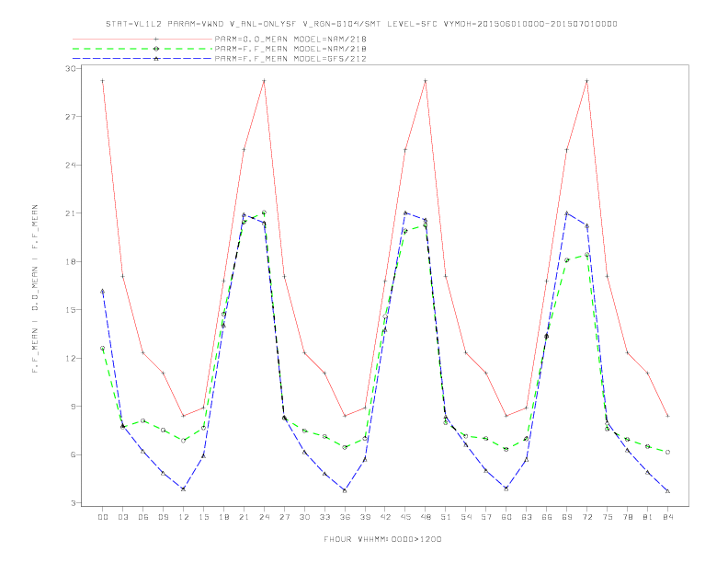Click x-axis forecast hour tick 84
The image size is (728, 563).
[668, 517]
